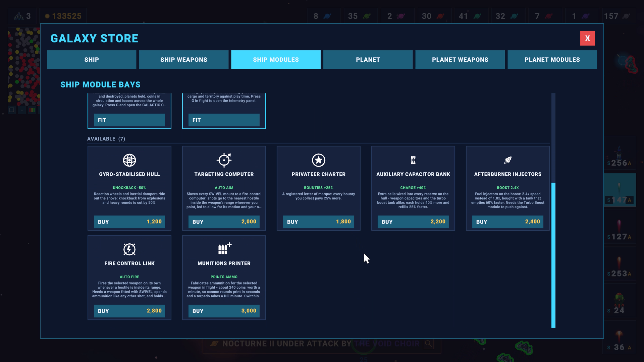This screenshot has height=362, width=644.
Task: Click the Fire Control Link icon
Action: pyautogui.click(x=129, y=249)
